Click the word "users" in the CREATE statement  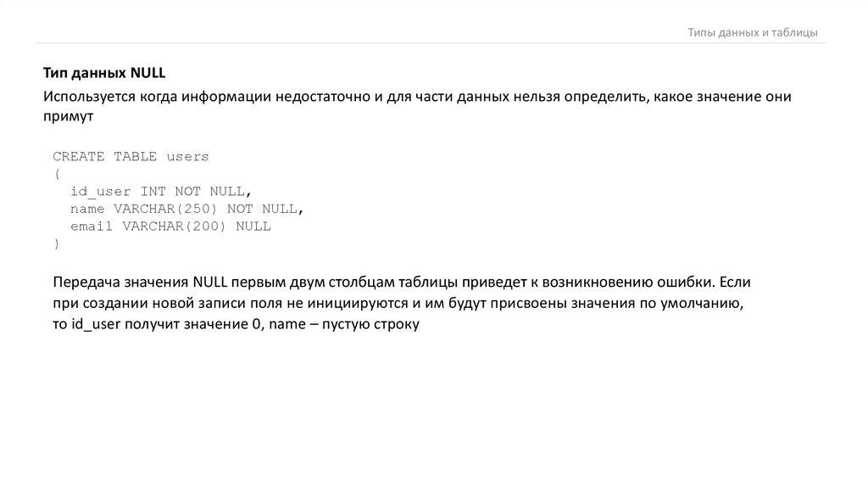point(187,156)
